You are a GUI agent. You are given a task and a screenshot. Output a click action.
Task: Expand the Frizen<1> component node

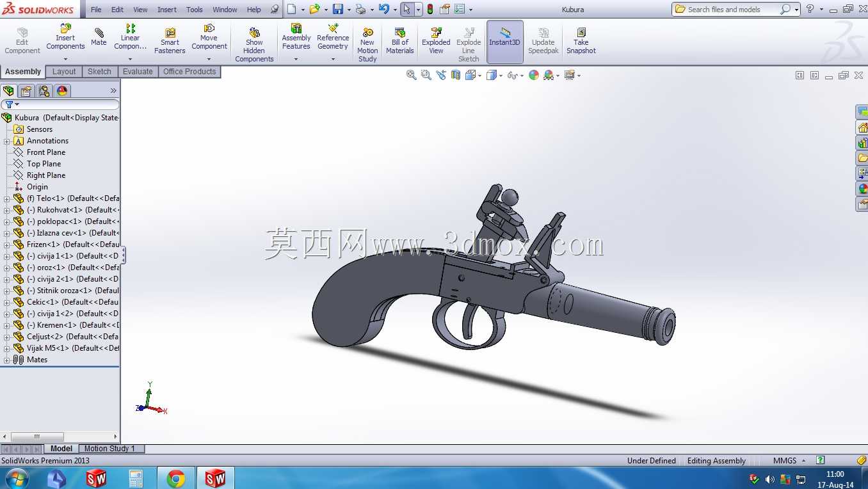[6, 245]
